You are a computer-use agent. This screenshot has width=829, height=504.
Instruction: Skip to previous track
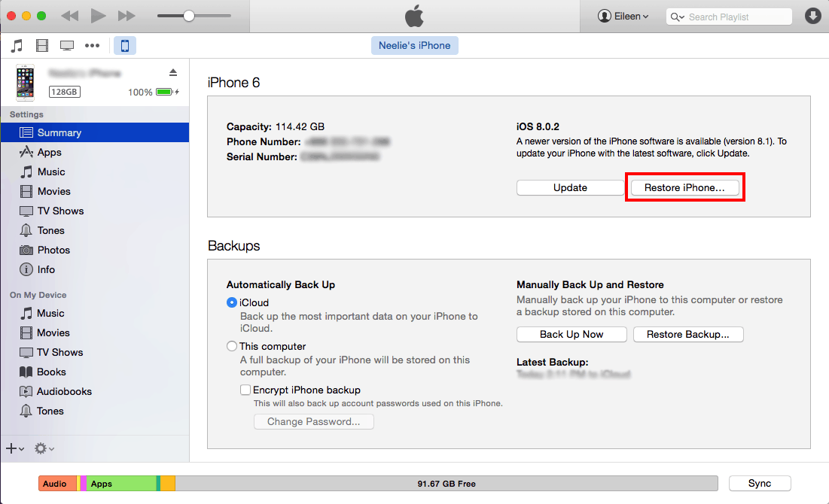click(70, 16)
